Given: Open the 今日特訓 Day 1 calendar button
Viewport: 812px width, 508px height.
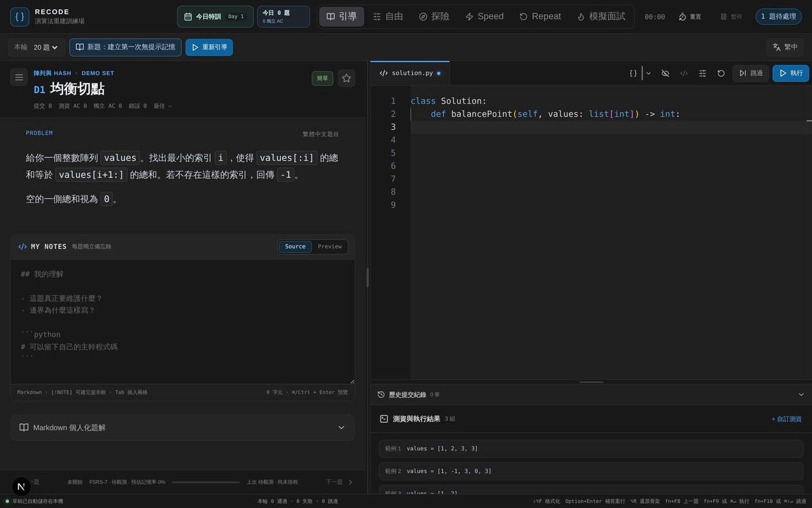Looking at the screenshot, I should point(215,16).
